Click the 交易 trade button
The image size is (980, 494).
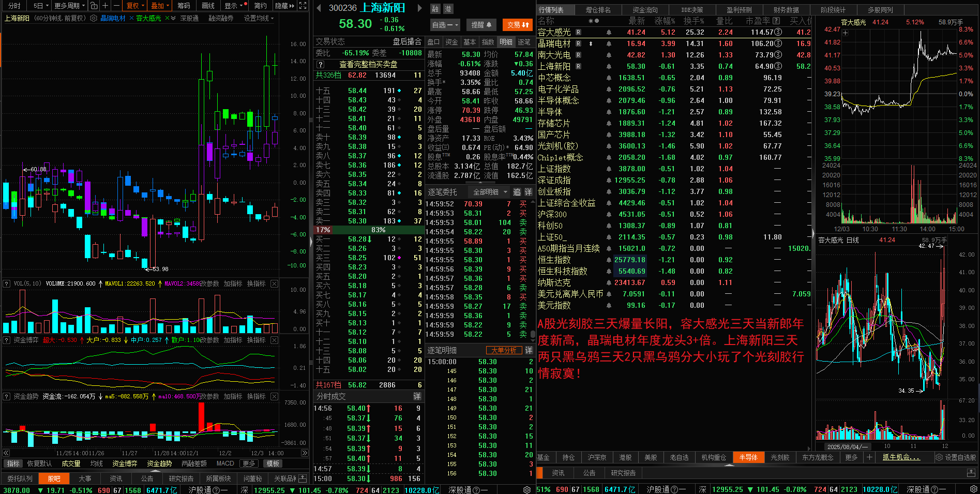[518, 24]
